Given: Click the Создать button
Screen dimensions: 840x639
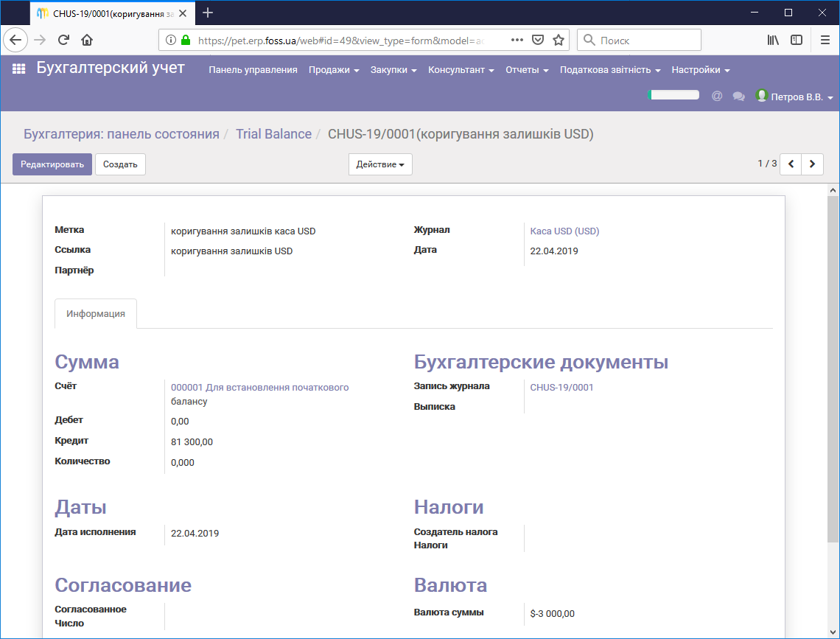Looking at the screenshot, I should 120,164.
